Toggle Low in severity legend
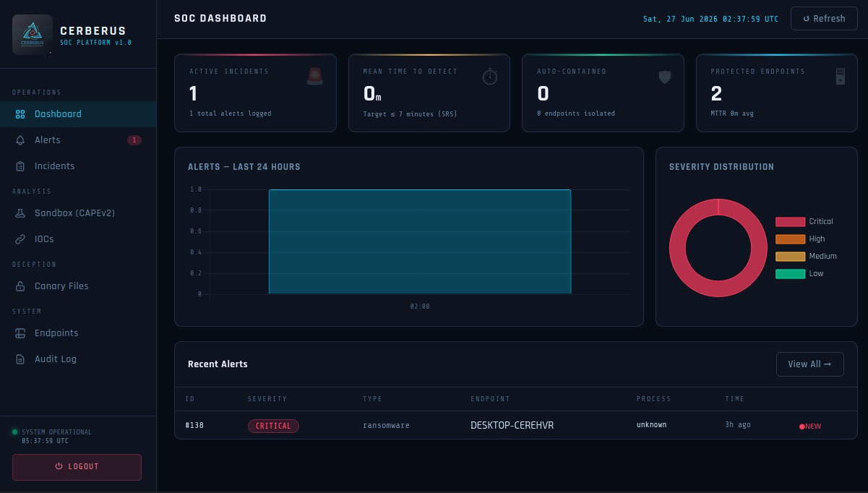Viewport: 868px width, 493px height. tap(799, 274)
